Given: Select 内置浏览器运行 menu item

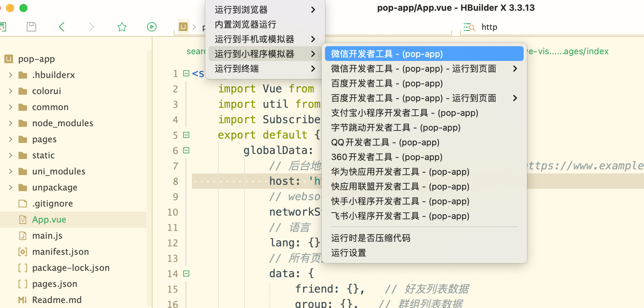Looking at the screenshot, I should pos(265,24).
